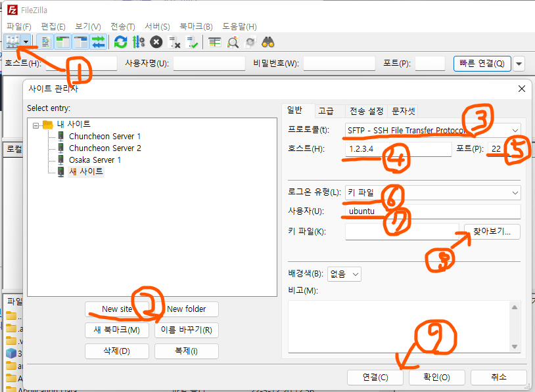Close the 사이트 관리자 dialog
The image size is (535, 392).
522,89
